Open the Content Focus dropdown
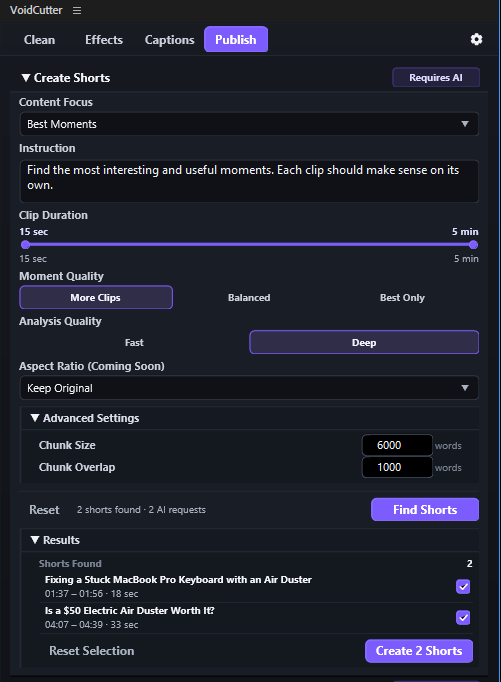Image resolution: width=501 pixels, height=682 pixels. (x=249, y=124)
